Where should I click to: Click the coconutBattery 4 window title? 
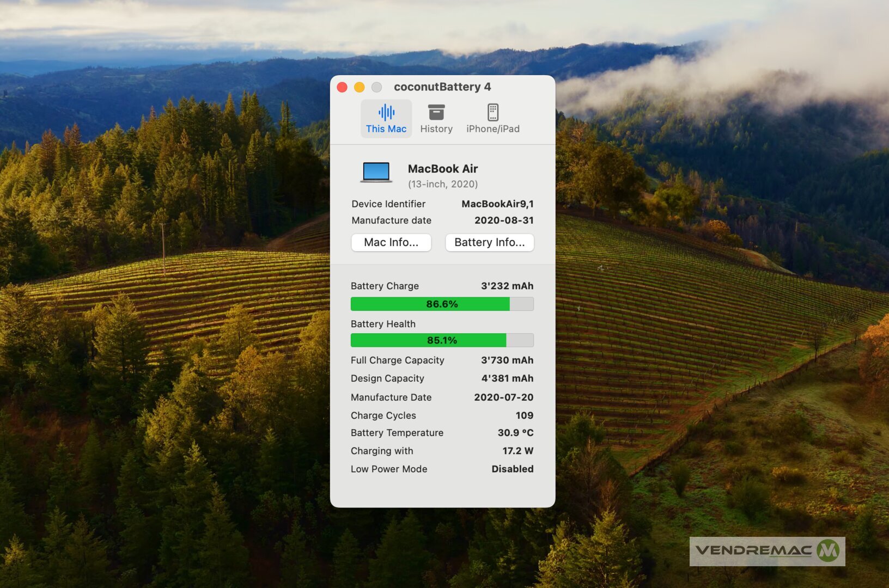[442, 87]
